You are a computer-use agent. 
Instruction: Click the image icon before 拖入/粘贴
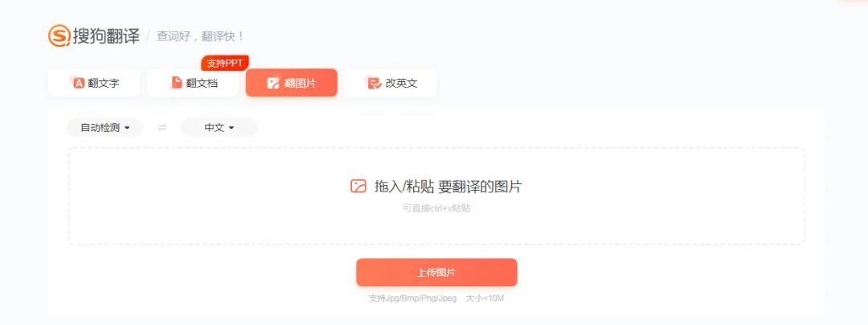pos(358,187)
